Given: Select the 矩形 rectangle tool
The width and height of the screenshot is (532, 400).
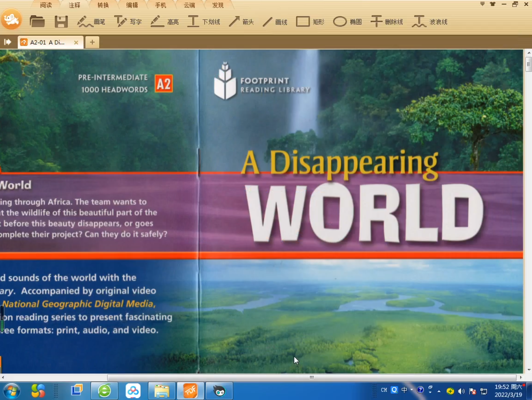Looking at the screenshot, I should 310,22.
